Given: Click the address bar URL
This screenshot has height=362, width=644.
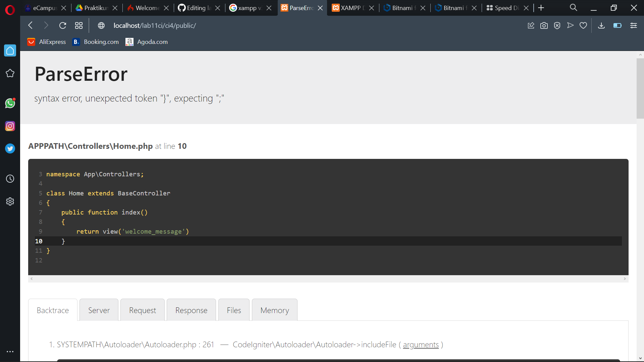Looking at the screenshot, I should [155, 25].
